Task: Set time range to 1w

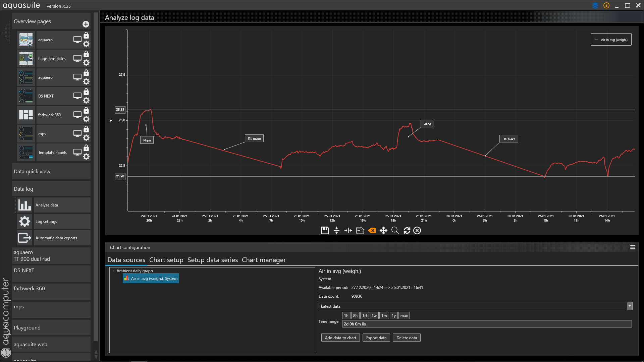Action: click(374, 316)
